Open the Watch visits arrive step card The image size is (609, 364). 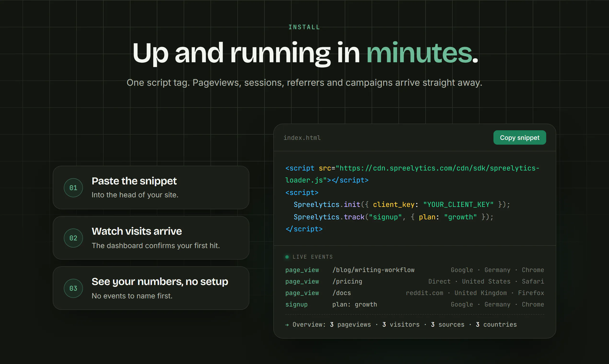pyautogui.click(x=151, y=238)
